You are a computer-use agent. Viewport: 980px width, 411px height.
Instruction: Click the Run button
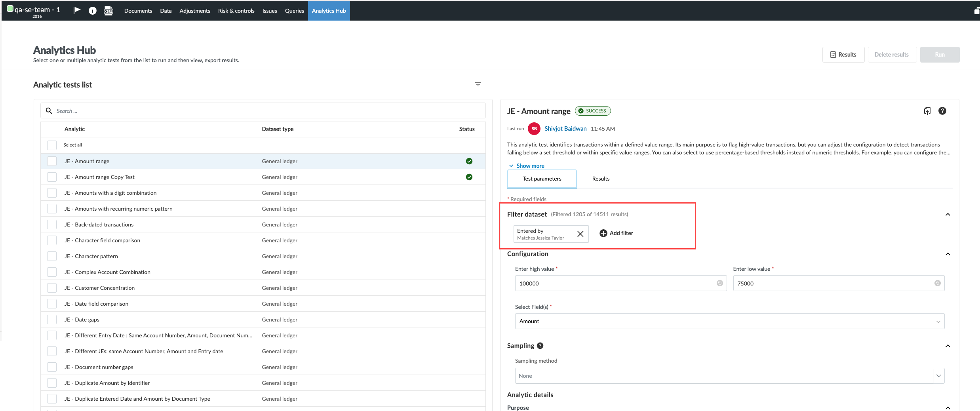tap(940, 55)
